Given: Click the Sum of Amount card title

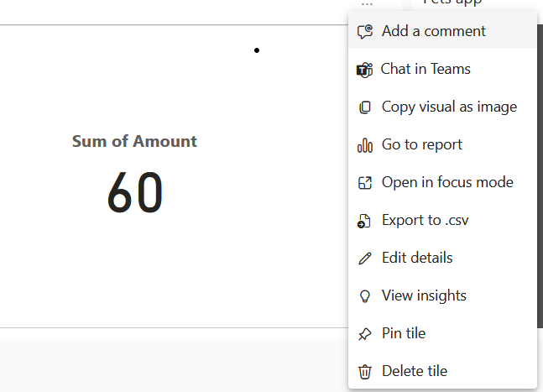Looking at the screenshot, I should [x=134, y=141].
